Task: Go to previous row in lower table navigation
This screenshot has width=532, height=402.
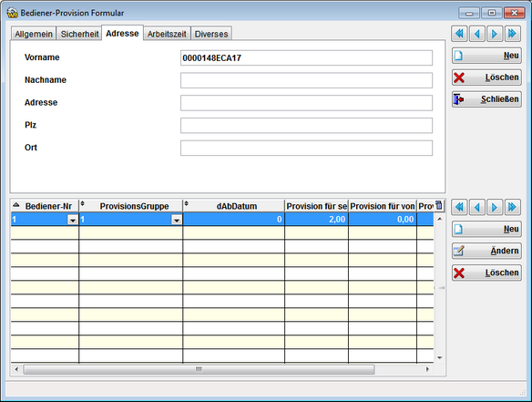Action: click(477, 207)
